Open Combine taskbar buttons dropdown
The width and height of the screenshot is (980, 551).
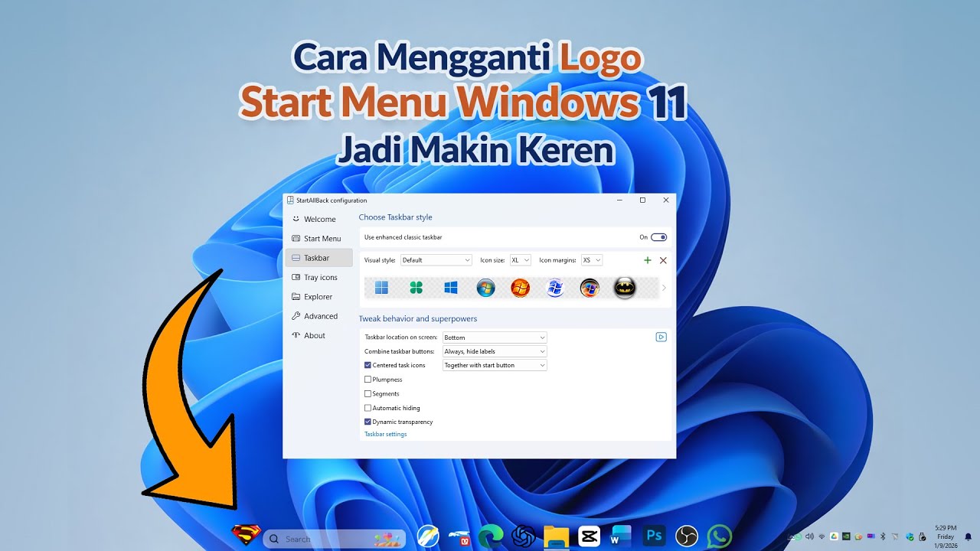495,351
